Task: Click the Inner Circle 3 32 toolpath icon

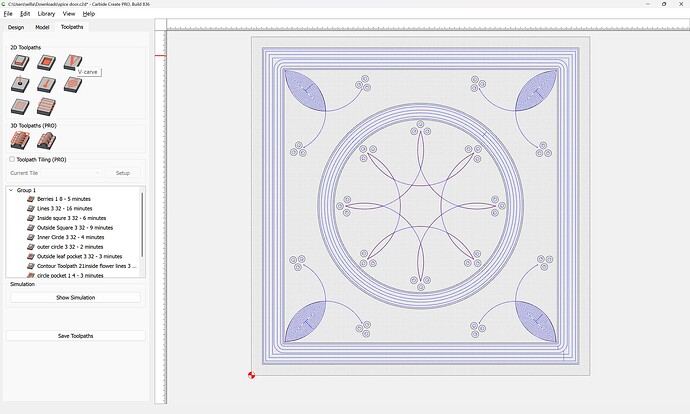Action: click(30, 237)
